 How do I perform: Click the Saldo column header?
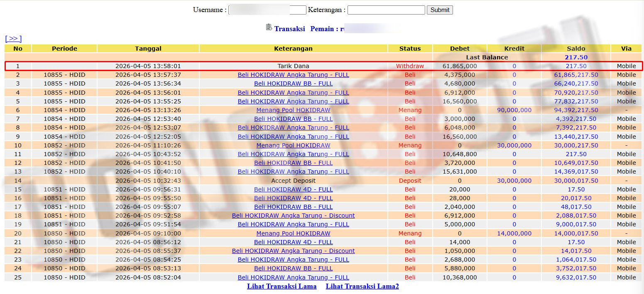[576, 49]
